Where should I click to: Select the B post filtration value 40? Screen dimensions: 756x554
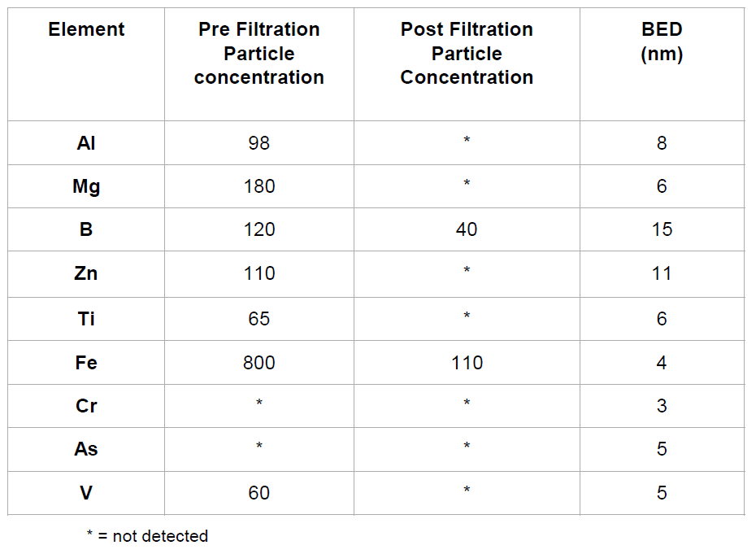point(467,229)
